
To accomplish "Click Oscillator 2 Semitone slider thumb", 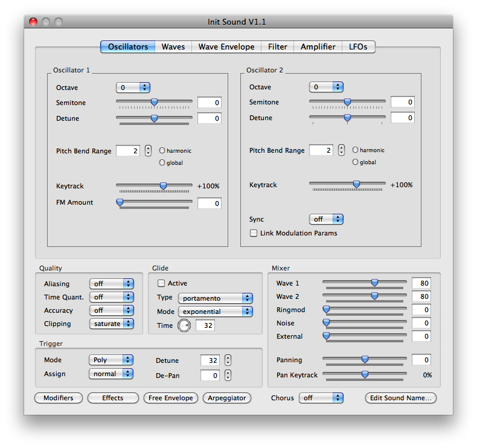I will pos(347,101).
